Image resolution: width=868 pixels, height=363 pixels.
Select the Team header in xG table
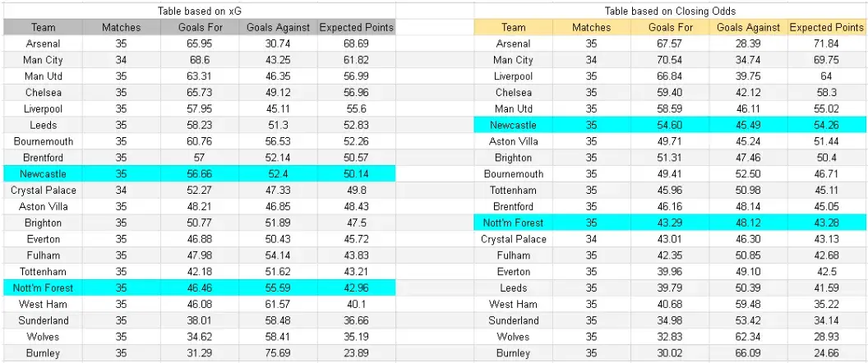pyautogui.click(x=44, y=27)
